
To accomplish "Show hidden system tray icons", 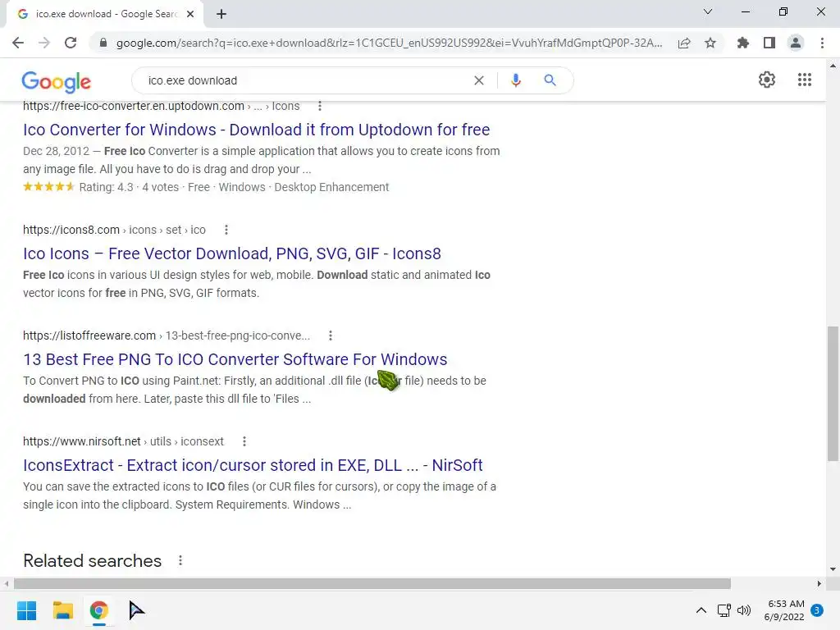I will (701, 610).
